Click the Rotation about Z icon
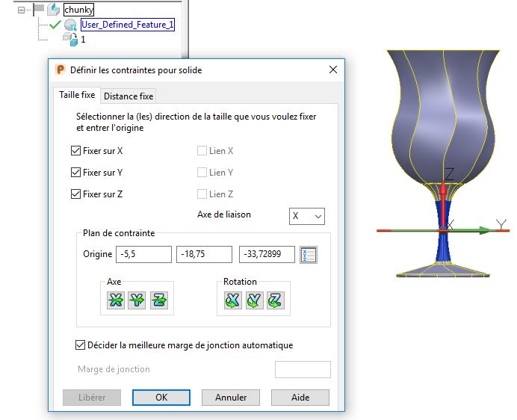Viewport: 517px width, 420px height. click(276, 300)
